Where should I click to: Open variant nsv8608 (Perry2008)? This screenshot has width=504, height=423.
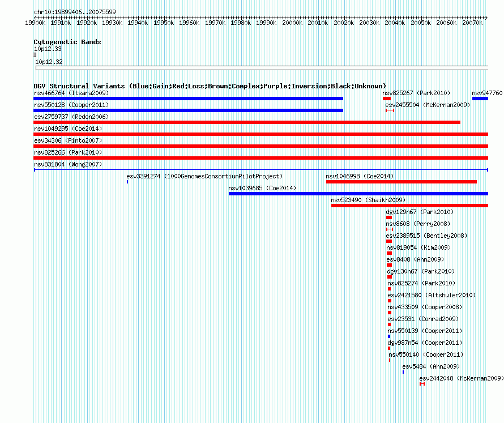418,224
